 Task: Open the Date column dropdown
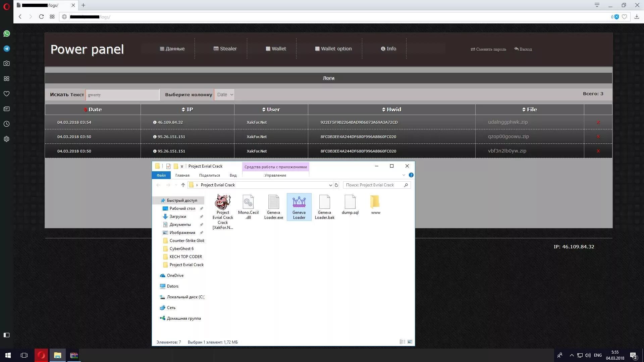(x=225, y=95)
